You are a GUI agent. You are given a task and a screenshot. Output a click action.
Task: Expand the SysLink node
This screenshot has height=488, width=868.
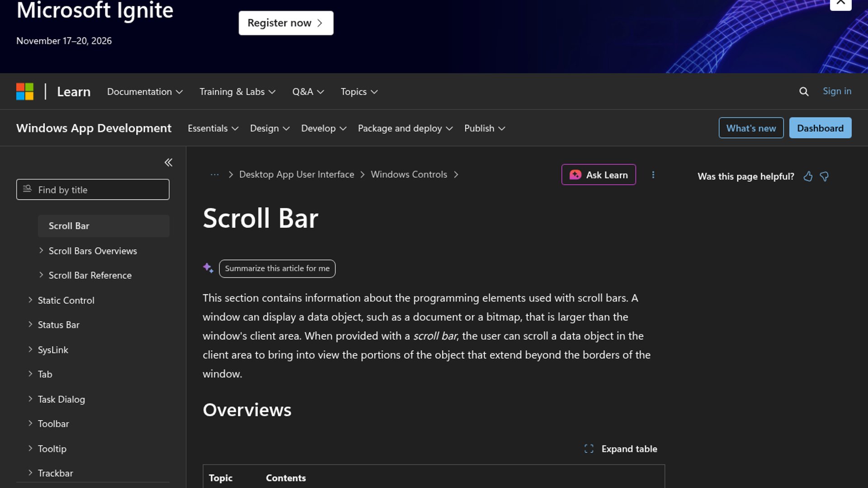[30, 349]
